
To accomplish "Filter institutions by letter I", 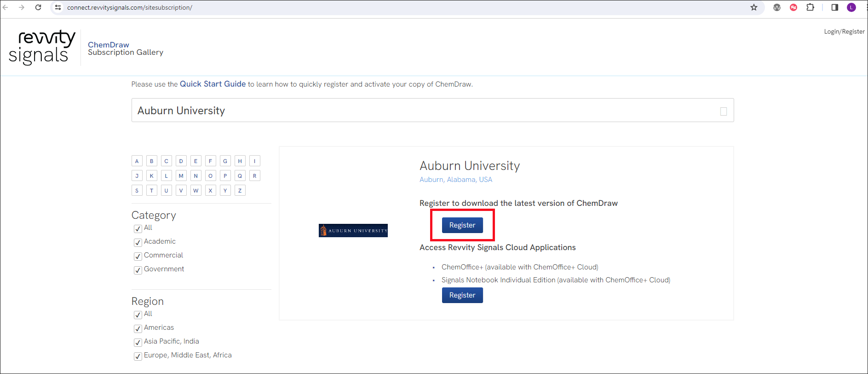I will [254, 161].
